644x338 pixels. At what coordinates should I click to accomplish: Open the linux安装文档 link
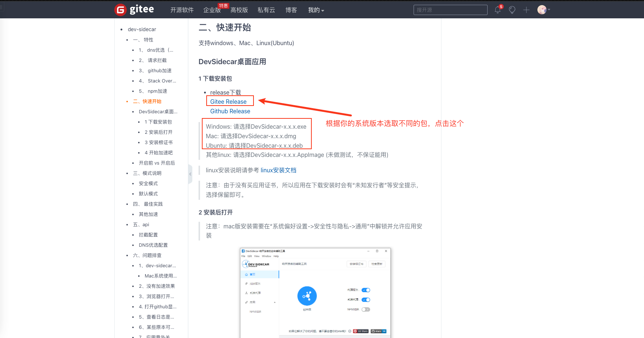click(x=278, y=170)
